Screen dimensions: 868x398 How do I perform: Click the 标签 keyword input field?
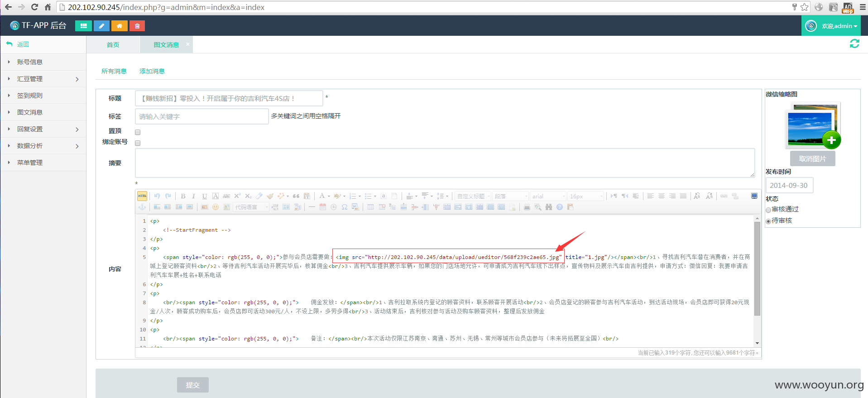[x=202, y=116]
